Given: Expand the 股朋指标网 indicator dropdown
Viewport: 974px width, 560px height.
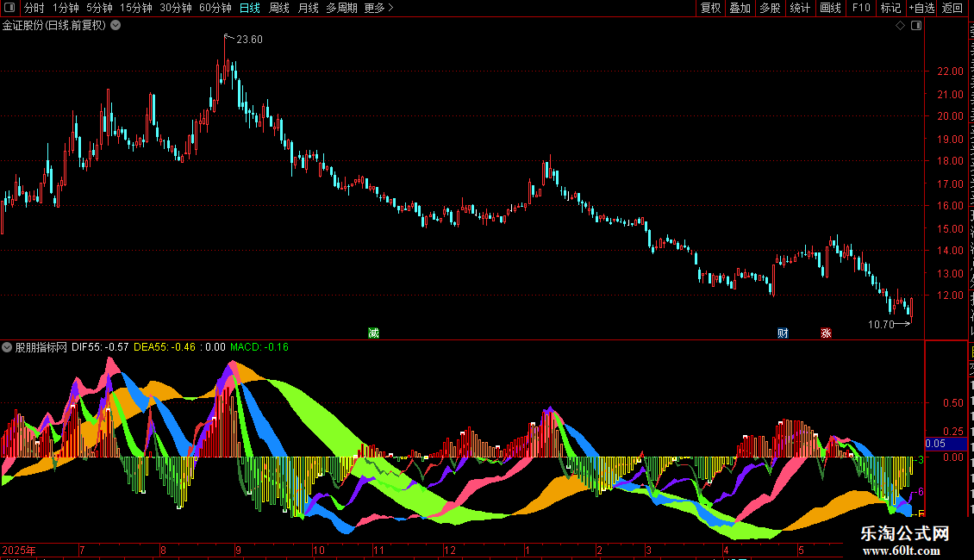Looking at the screenshot, I should tap(7, 347).
